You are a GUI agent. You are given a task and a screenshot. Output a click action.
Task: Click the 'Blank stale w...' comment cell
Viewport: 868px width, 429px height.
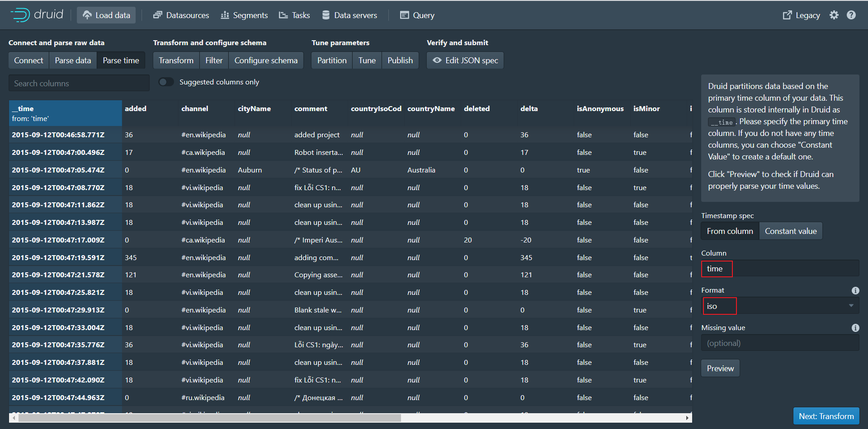(320, 310)
